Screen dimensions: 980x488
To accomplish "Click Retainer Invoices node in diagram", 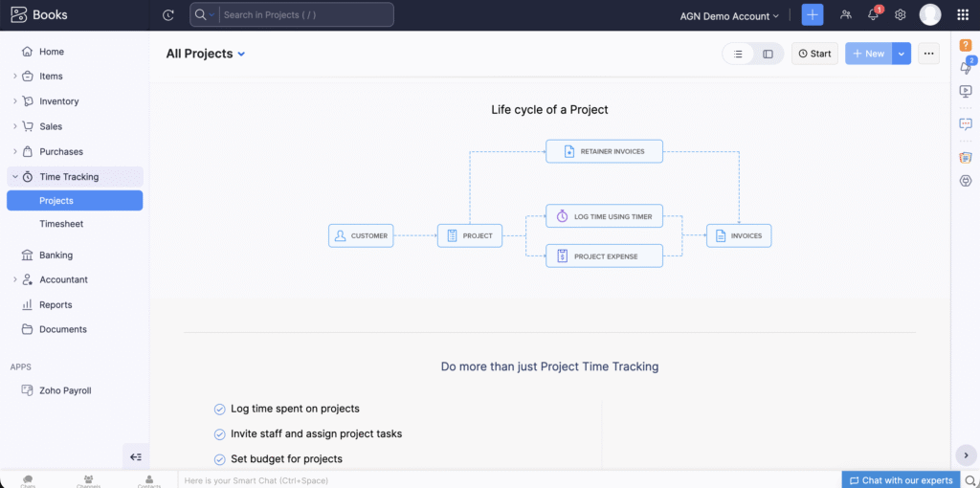I will coord(605,151).
